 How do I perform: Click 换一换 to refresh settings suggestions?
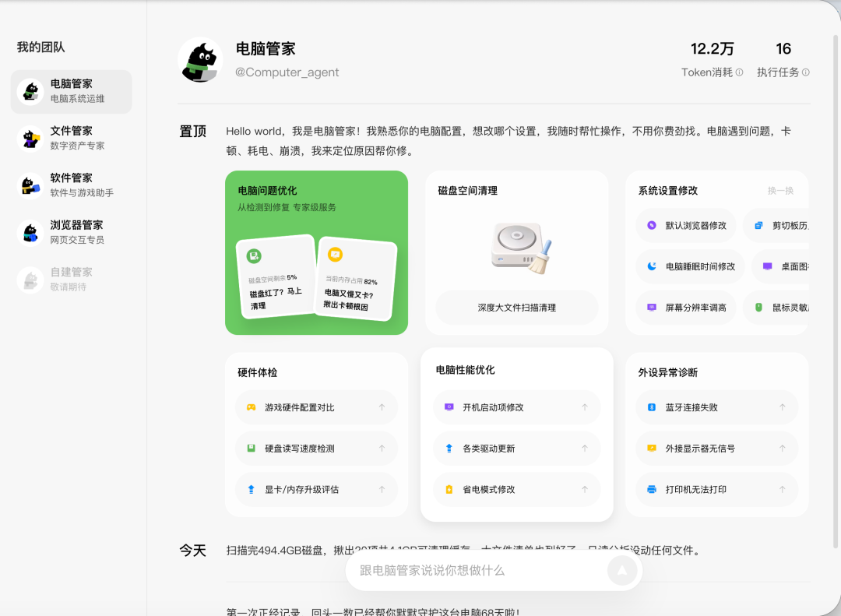coord(780,191)
